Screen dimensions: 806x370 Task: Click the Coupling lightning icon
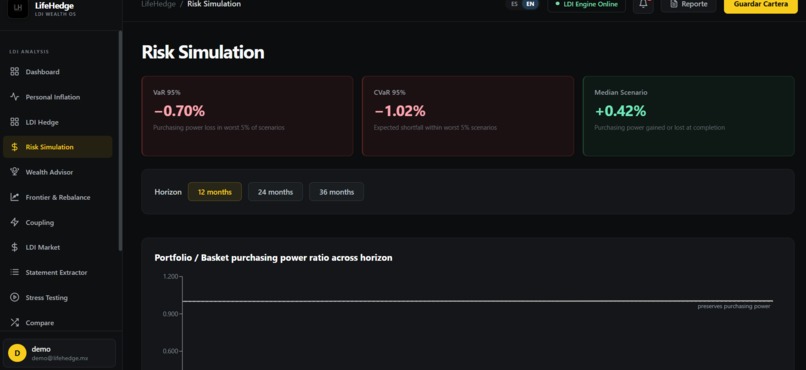(14, 223)
